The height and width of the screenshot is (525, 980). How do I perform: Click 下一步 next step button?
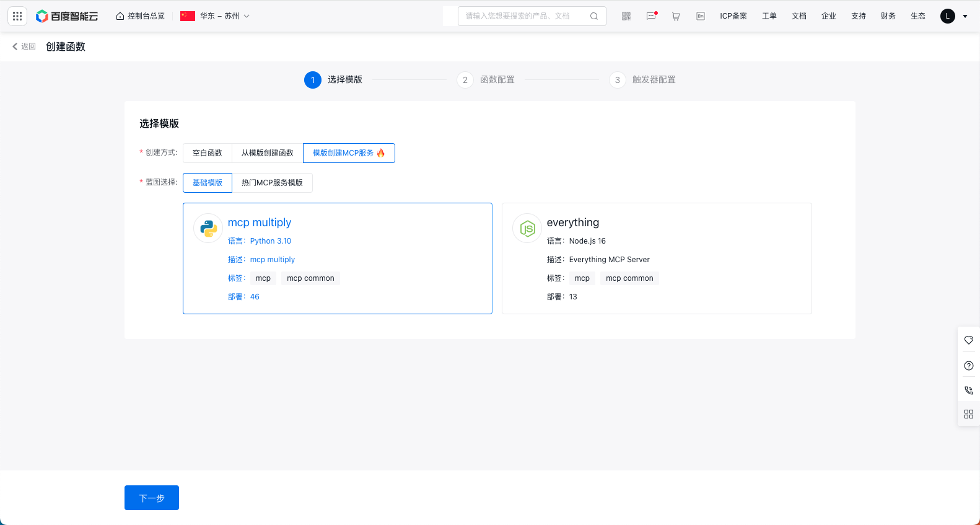(x=152, y=498)
